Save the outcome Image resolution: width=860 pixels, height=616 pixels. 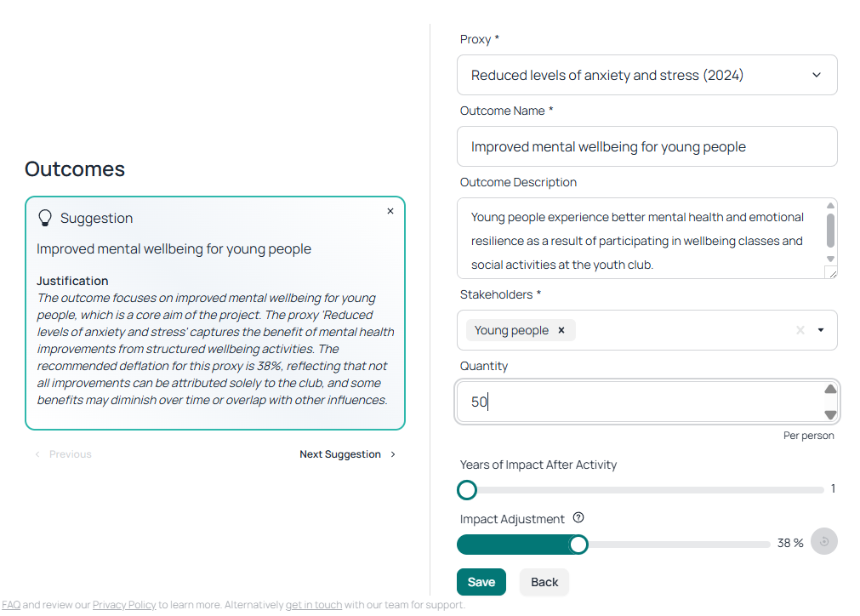tap(481, 582)
